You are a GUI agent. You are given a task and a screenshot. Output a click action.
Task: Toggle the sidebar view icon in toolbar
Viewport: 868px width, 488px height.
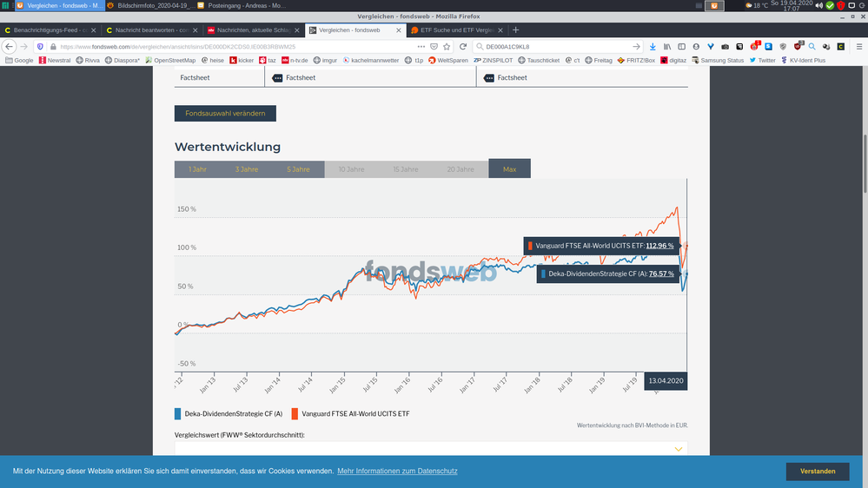682,46
